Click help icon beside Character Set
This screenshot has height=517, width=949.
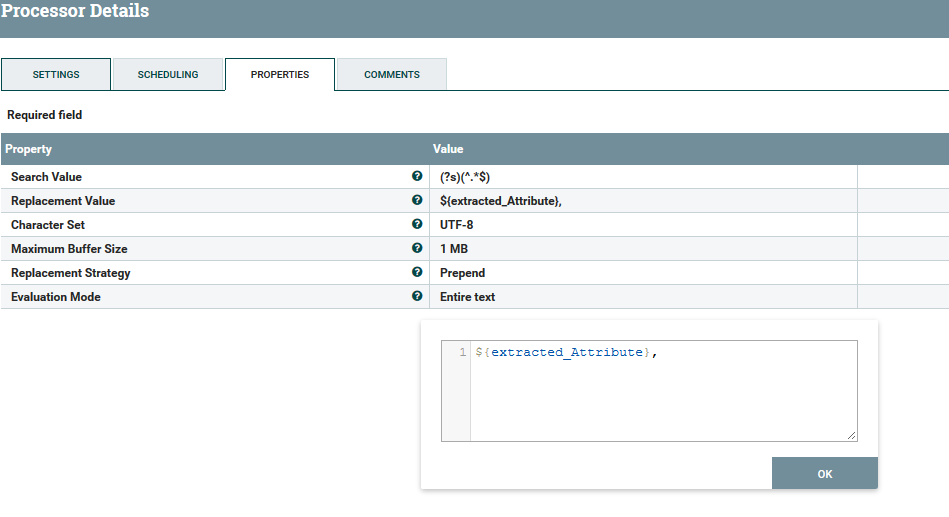click(x=417, y=224)
